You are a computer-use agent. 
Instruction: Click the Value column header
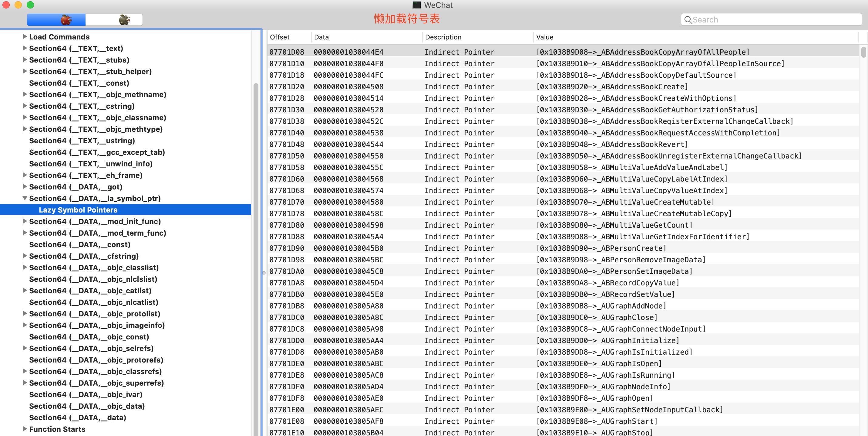click(x=696, y=37)
